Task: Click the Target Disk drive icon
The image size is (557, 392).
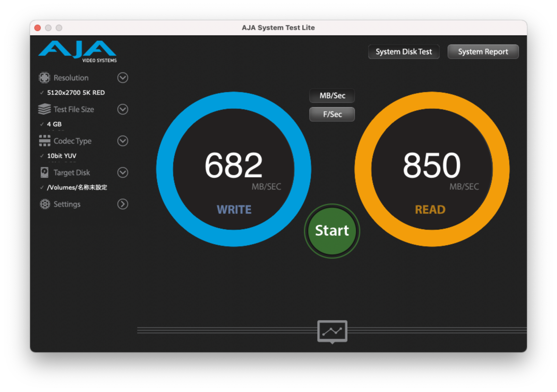Action: pos(44,172)
